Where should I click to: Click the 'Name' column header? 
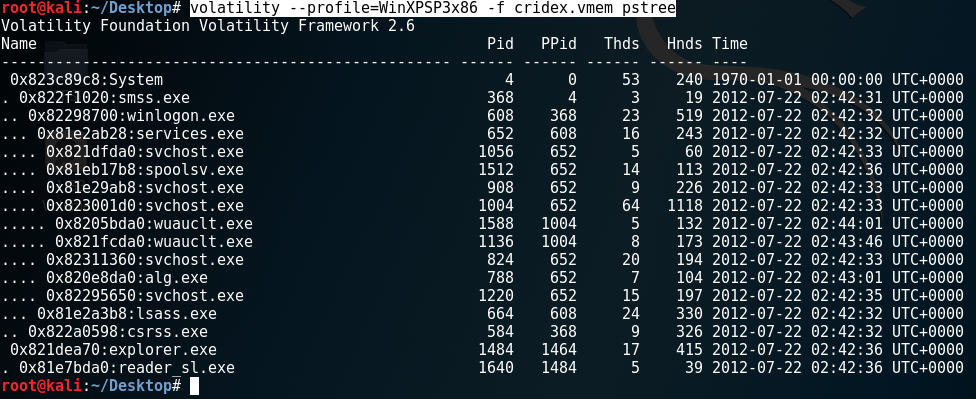[x=19, y=44]
